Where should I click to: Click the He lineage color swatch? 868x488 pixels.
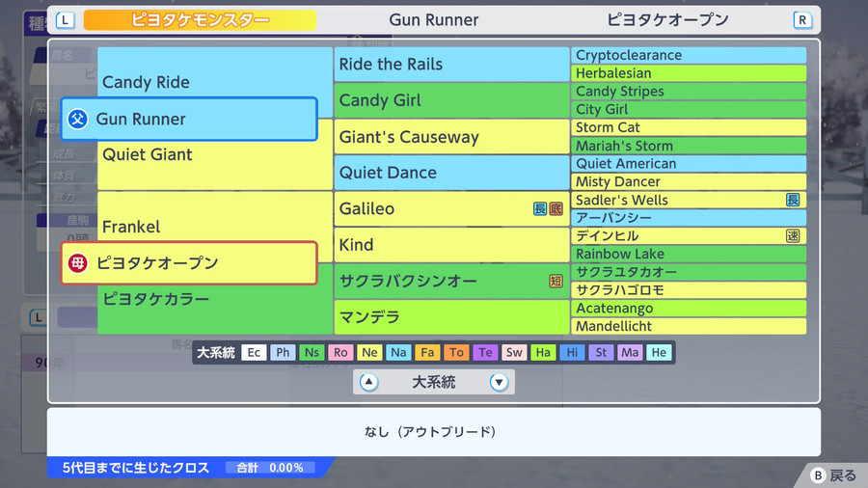659,352
